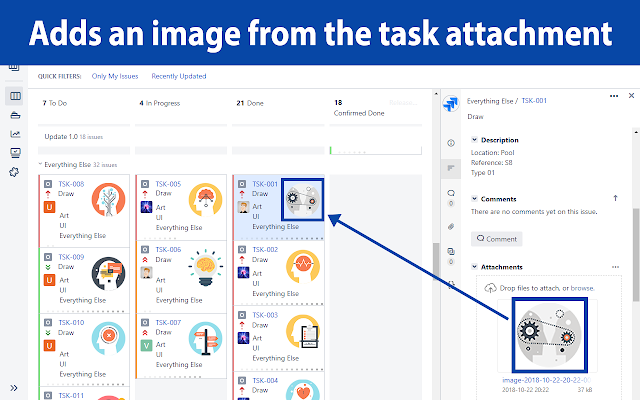Open issue TSK-011 link
Screen dimensions: 640x400
coord(71,396)
